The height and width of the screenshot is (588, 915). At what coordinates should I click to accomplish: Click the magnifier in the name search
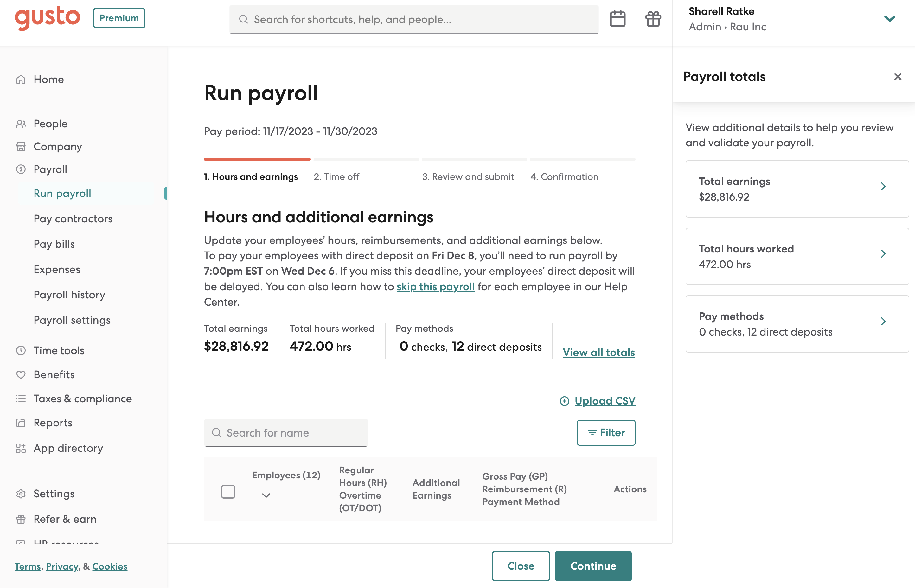(216, 432)
